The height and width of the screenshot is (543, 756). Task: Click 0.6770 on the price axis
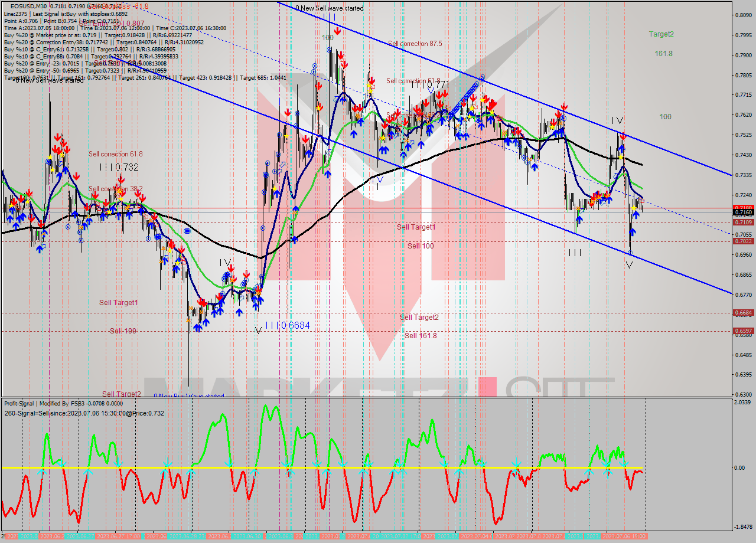coord(743,295)
